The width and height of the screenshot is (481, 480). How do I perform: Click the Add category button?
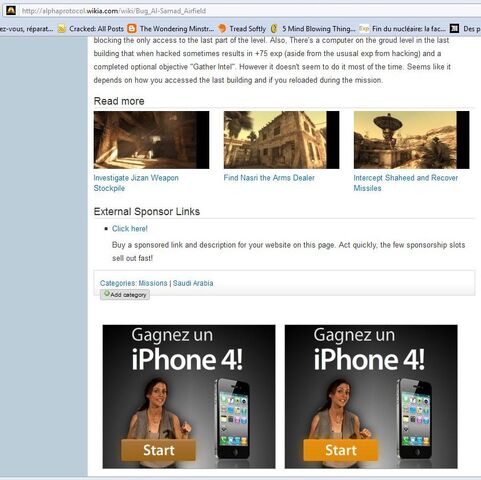[x=125, y=295]
